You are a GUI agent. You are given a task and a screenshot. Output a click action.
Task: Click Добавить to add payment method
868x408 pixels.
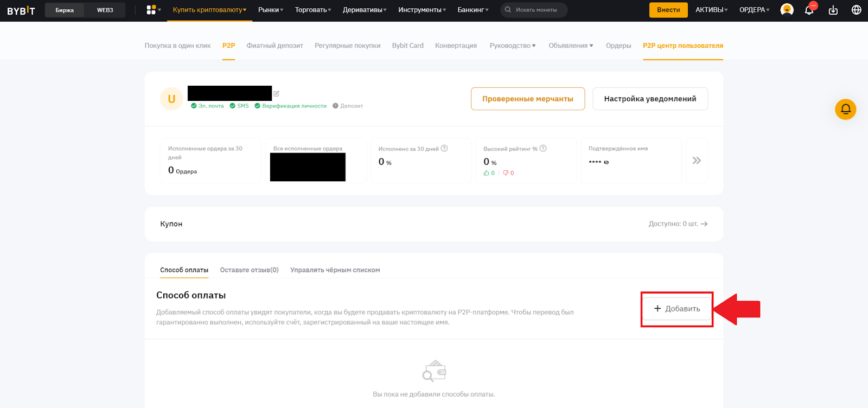coord(677,309)
